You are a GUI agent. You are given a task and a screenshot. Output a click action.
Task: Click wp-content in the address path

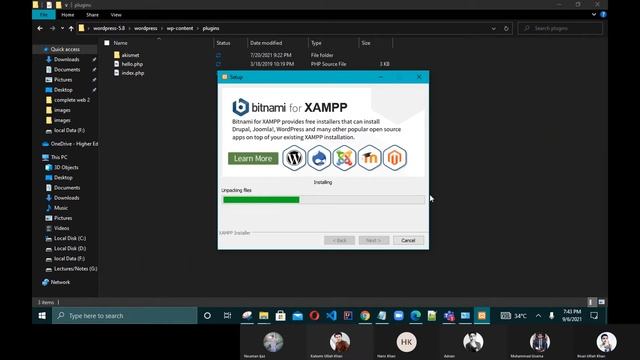pyautogui.click(x=180, y=29)
